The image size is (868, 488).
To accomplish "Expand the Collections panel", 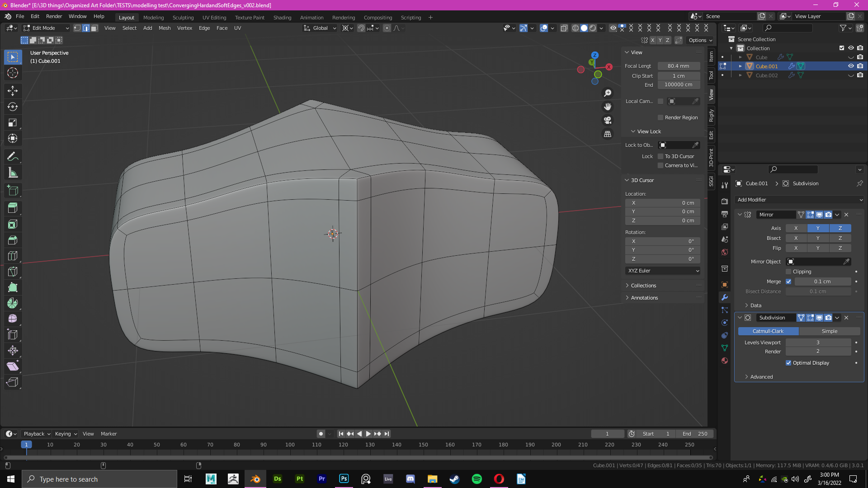I will click(x=643, y=286).
